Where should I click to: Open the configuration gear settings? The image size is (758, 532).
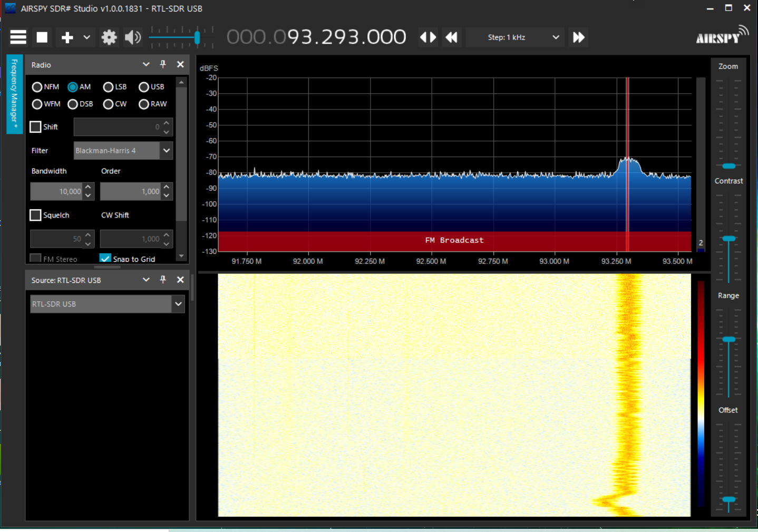pos(109,37)
